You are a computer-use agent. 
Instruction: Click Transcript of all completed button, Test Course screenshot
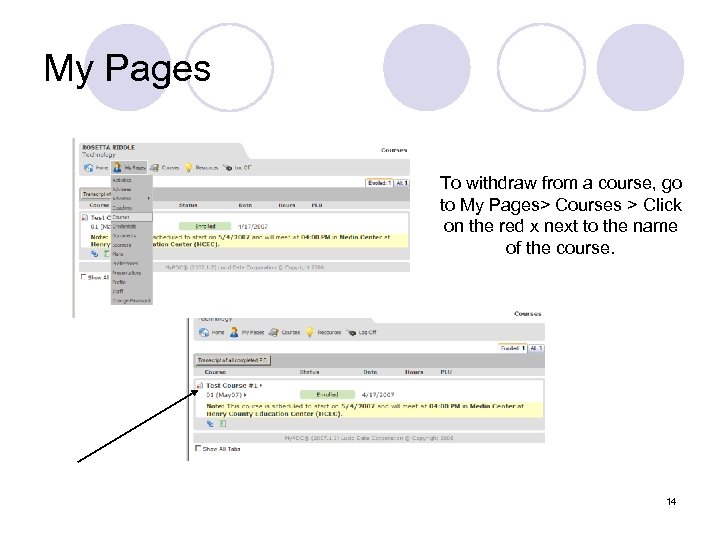[233, 360]
